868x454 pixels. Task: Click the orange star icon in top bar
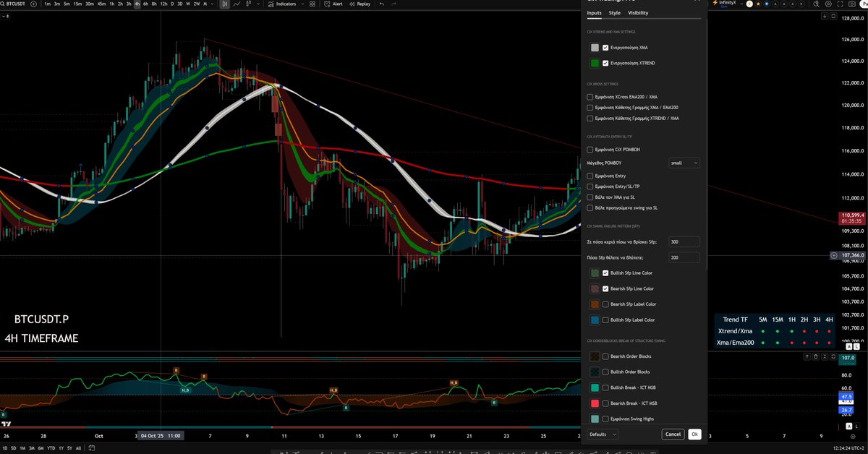pos(758,4)
